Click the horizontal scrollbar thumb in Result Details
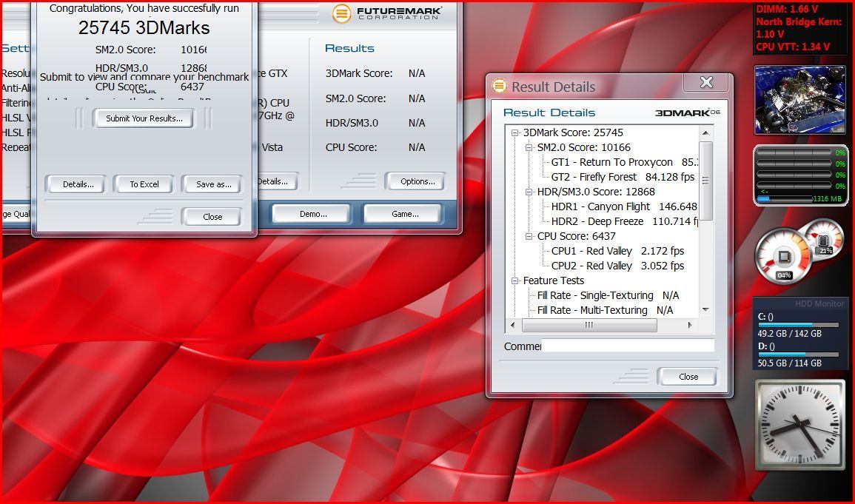 tap(589, 326)
